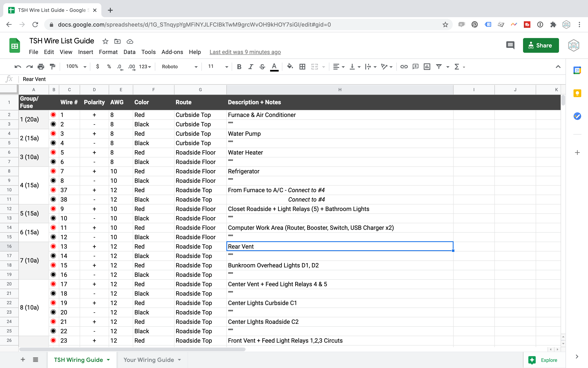Open the last edit history link

(x=245, y=52)
